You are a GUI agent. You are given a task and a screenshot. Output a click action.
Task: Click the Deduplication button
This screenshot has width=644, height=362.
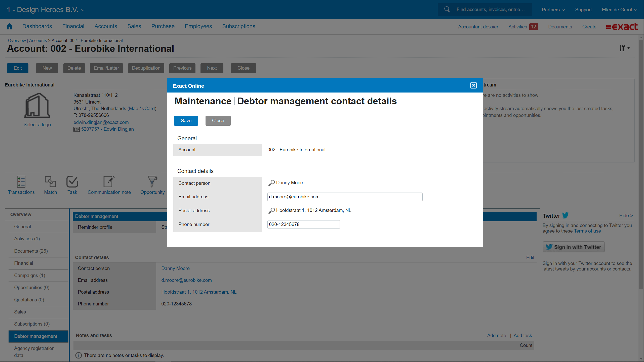click(146, 68)
